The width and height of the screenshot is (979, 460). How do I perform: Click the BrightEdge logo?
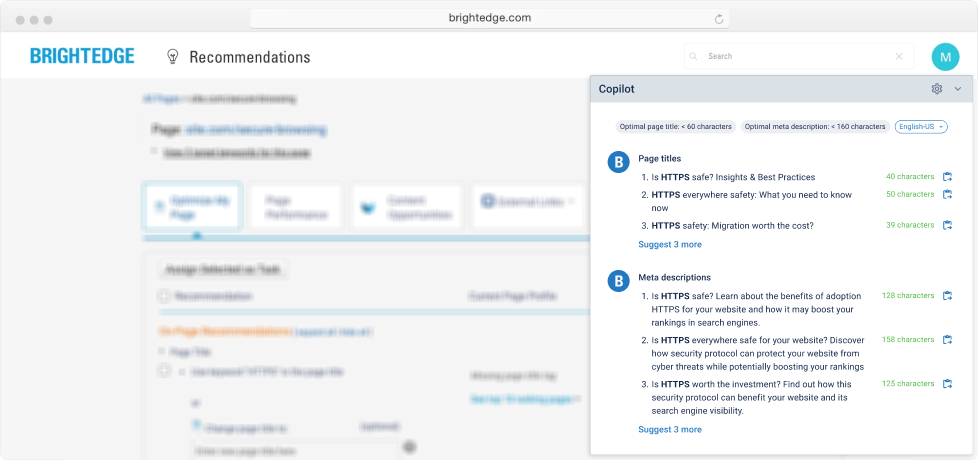click(x=82, y=57)
